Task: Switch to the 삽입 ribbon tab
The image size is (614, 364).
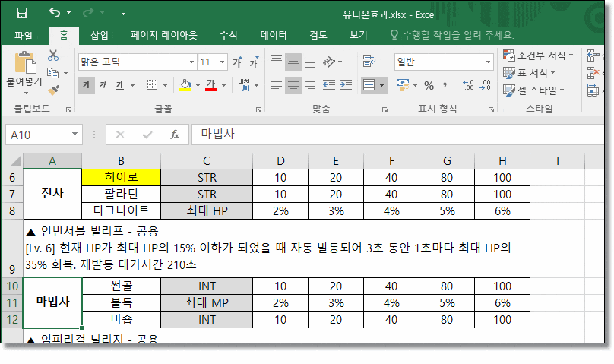Action: [x=100, y=35]
